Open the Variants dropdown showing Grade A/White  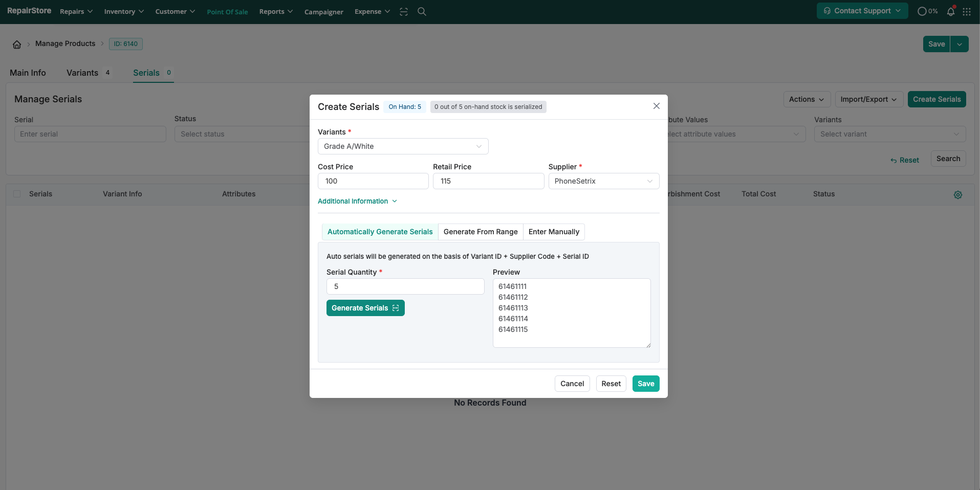click(403, 146)
